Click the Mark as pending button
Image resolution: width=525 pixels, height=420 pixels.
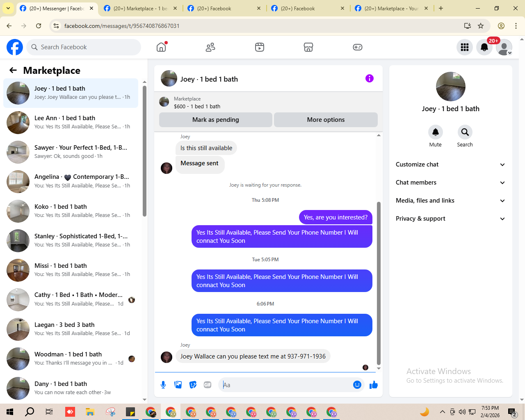(216, 120)
